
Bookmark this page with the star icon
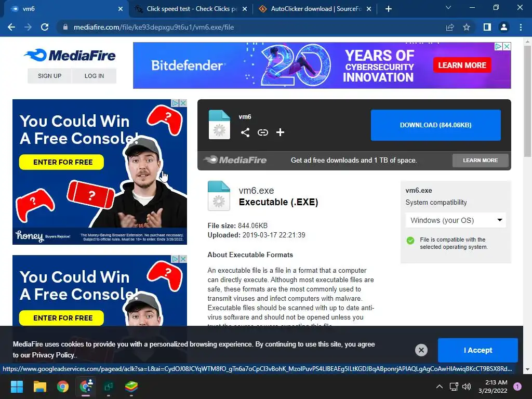tap(467, 27)
